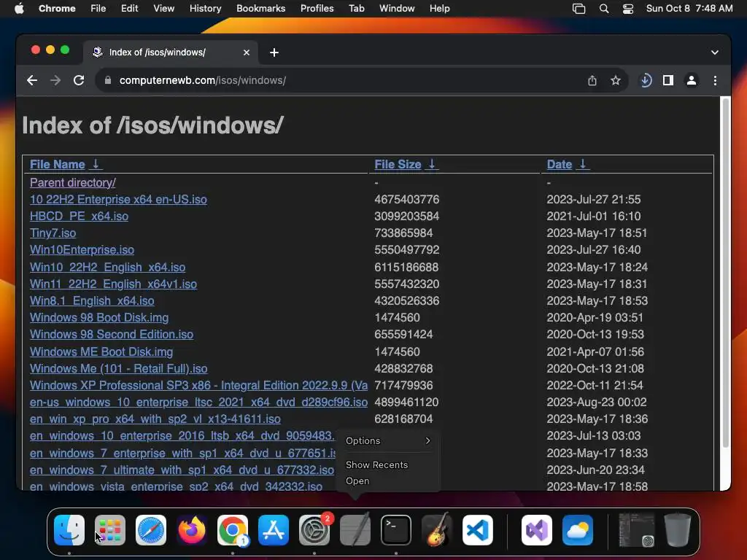Click Win10Enterprise.iso link
747x560 pixels.
pyautogui.click(x=82, y=250)
